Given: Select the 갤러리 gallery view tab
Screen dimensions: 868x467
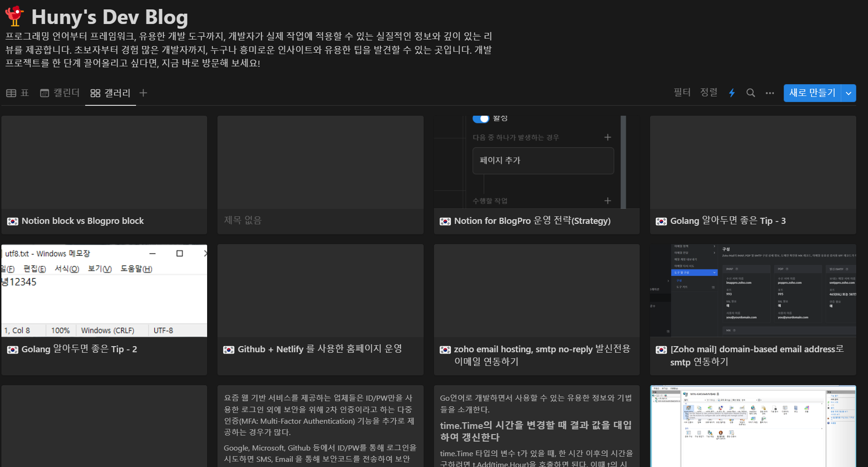Looking at the screenshot, I should click(111, 93).
